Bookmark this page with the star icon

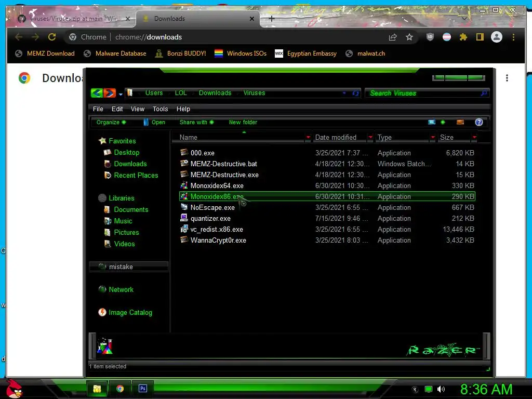(409, 37)
